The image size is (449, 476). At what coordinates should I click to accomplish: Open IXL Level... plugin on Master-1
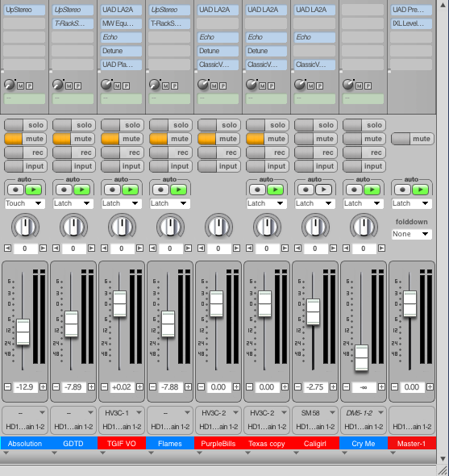point(411,23)
